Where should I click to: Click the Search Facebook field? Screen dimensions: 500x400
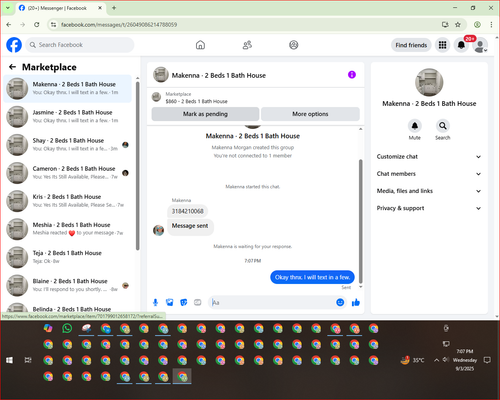pos(80,45)
